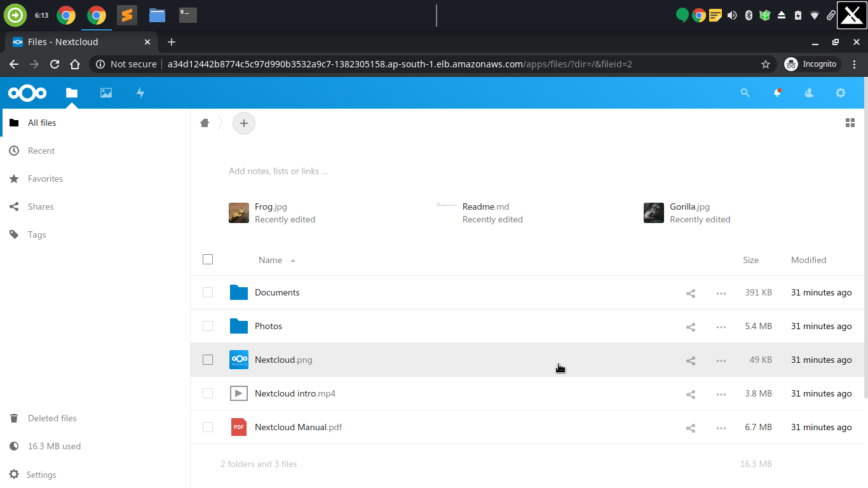The height and width of the screenshot is (488, 868).
Task: Share Nextcloud.png file
Action: point(691,360)
